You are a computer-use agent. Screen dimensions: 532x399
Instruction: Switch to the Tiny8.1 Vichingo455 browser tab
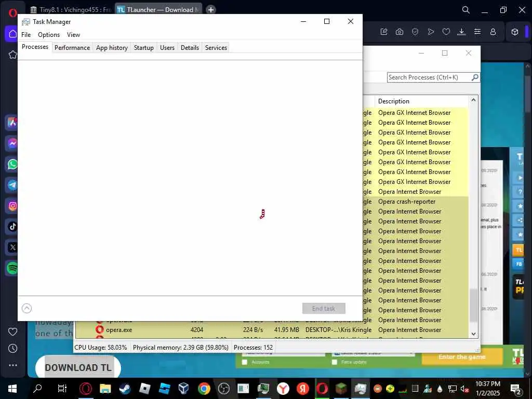[x=71, y=10]
